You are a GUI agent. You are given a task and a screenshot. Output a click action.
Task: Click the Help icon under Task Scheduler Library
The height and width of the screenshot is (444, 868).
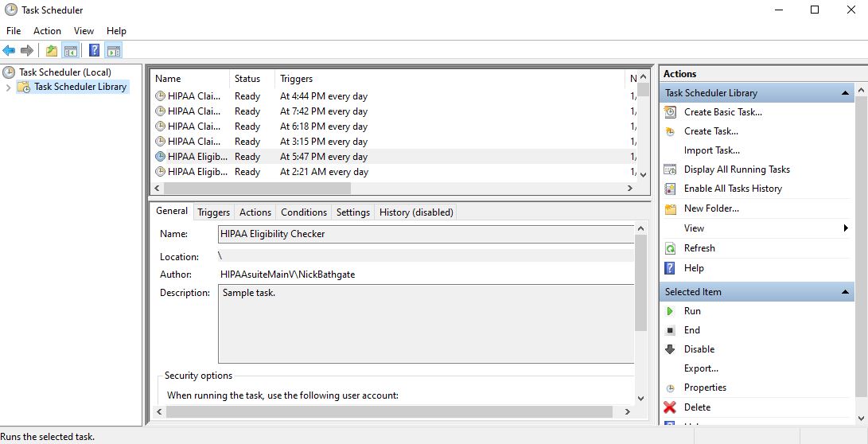(670, 268)
